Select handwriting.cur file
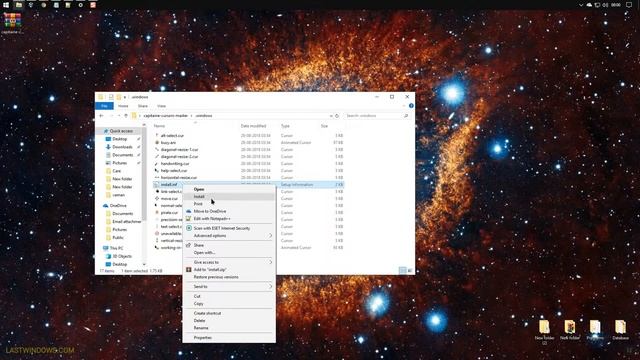Screen dimensions: 640x360 click(x=175, y=164)
